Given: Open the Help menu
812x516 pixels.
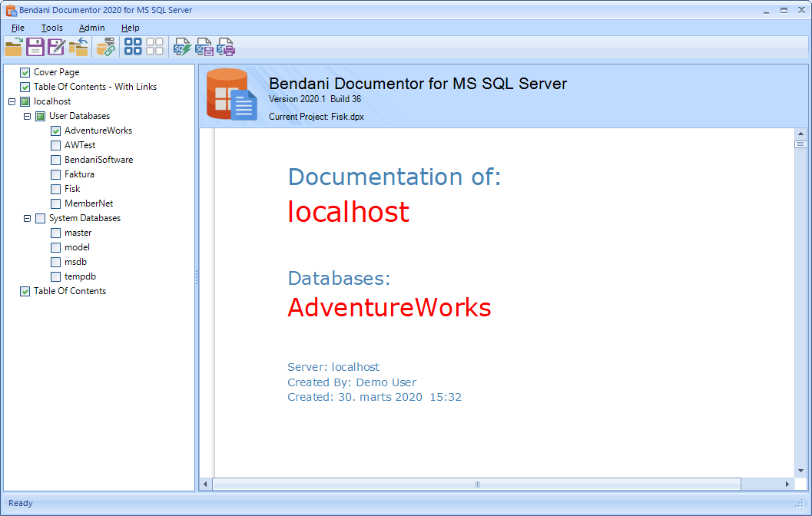Looking at the screenshot, I should pos(130,28).
